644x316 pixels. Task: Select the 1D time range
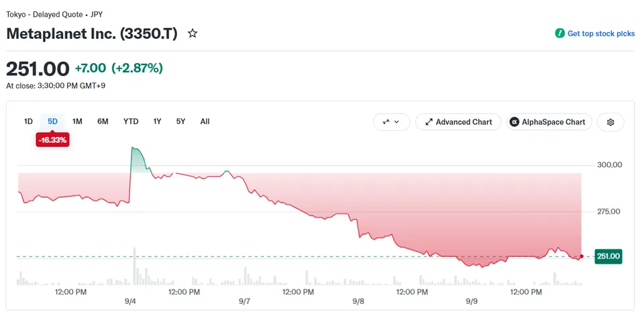click(x=28, y=121)
